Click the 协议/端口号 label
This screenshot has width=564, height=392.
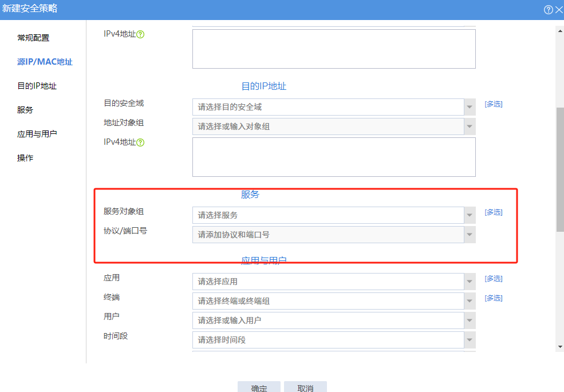click(x=125, y=231)
